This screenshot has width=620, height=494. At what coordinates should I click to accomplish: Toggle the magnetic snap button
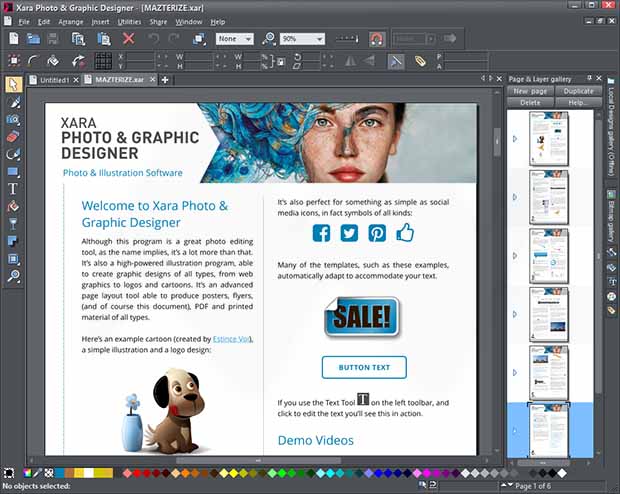point(377,39)
